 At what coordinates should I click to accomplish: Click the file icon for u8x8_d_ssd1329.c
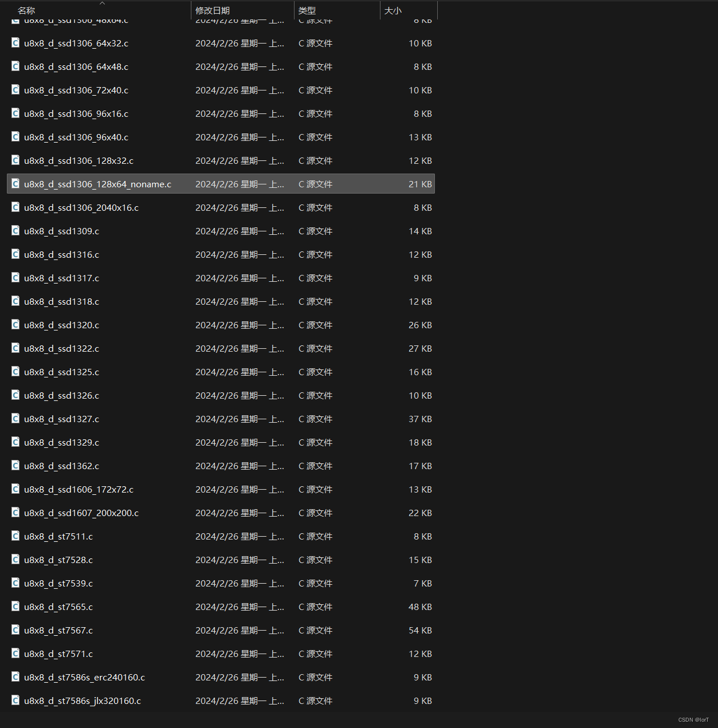(x=15, y=442)
